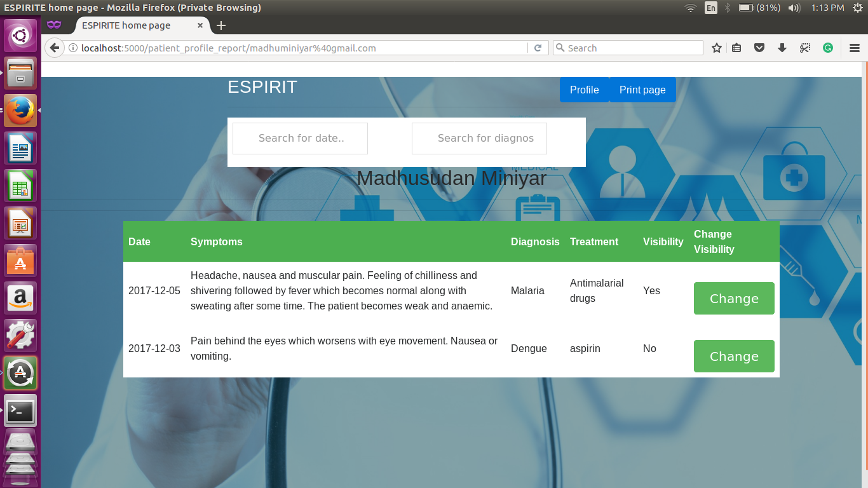Viewport: 868px width, 488px height.
Task: Click the ESPIRIT brand link
Action: click(x=262, y=87)
